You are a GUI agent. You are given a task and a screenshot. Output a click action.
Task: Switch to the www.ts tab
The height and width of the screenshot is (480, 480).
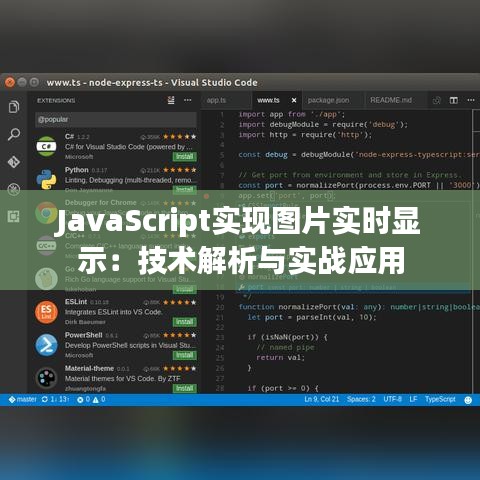pyautogui.click(x=268, y=100)
